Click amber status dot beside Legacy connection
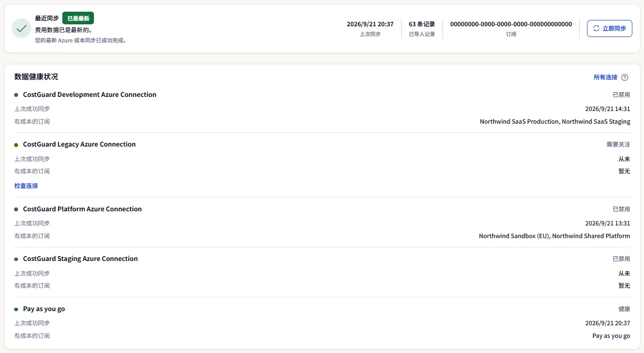 pyautogui.click(x=16, y=145)
